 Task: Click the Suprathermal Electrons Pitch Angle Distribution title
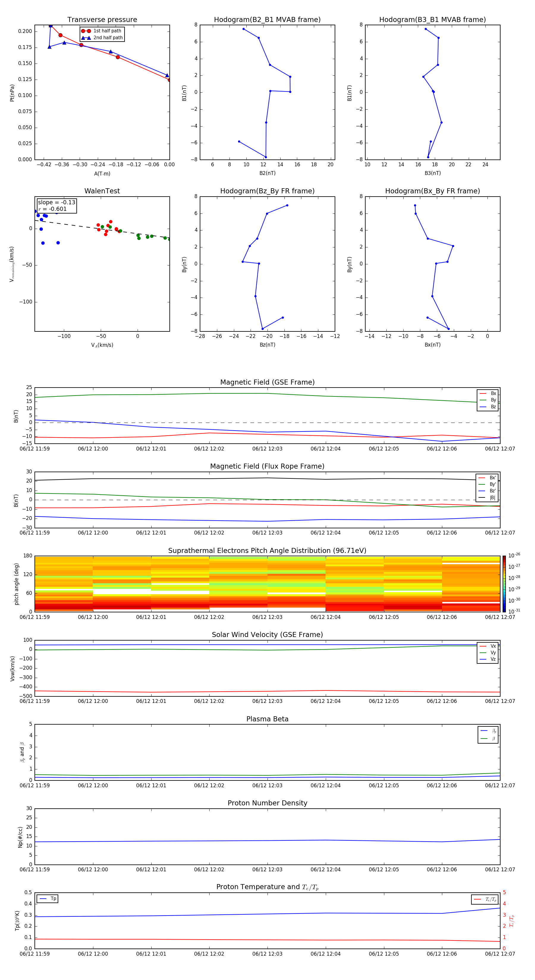point(267,551)
